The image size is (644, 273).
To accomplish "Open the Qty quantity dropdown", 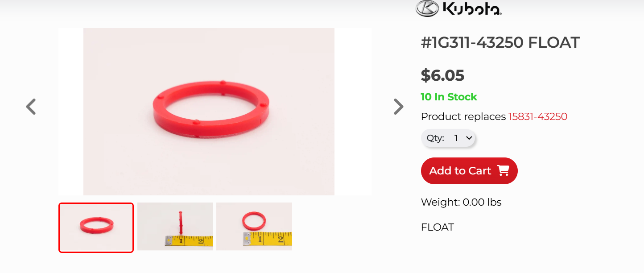I will pyautogui.click(x=449, y=138).
